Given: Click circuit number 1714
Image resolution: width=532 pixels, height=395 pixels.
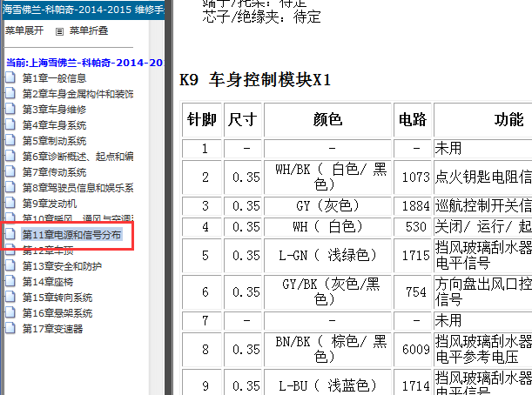Looking at the screenshot, I should tap(415, 385).
